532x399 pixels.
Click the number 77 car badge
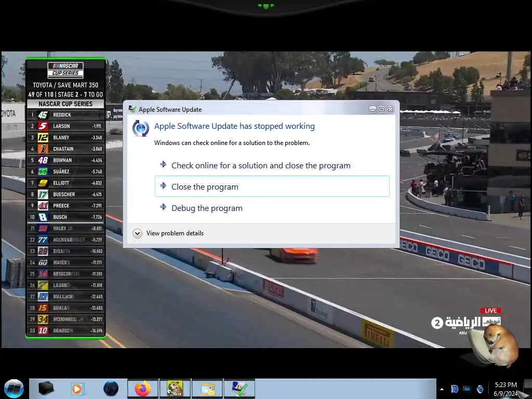pyautogui.click(x=43, y=240)
